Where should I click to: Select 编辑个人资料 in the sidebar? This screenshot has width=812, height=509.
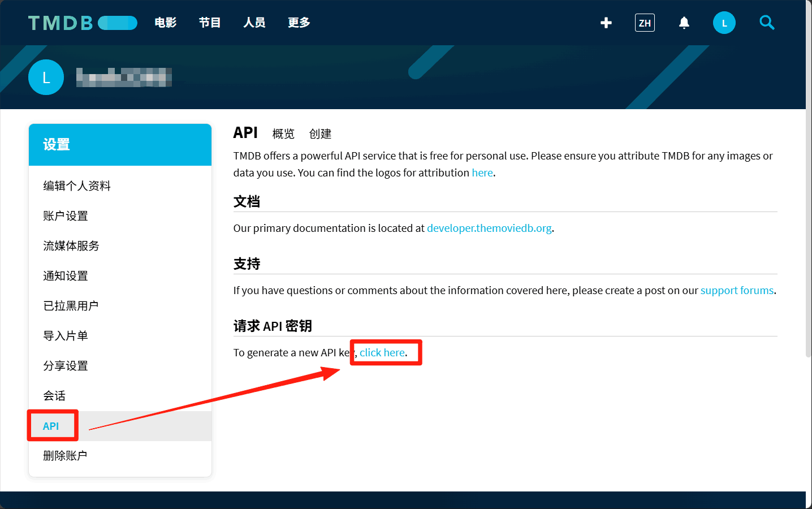[x=76, y=186]
